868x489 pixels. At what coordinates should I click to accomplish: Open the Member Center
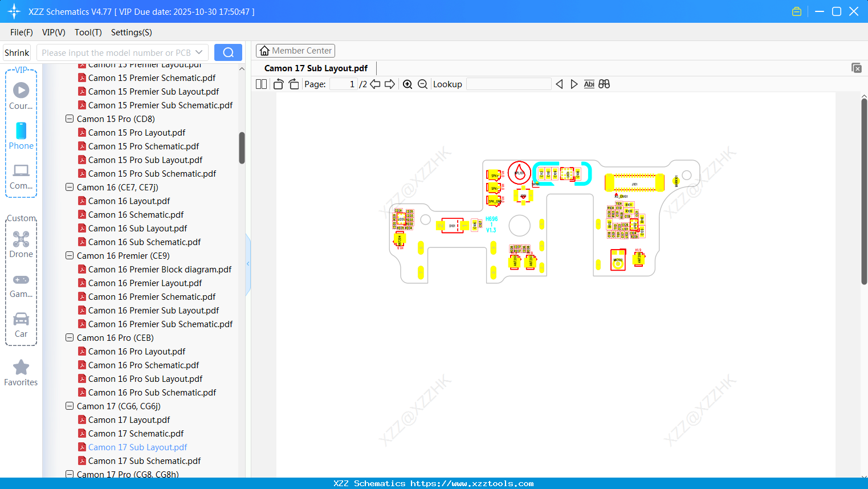tap(295, 51)
